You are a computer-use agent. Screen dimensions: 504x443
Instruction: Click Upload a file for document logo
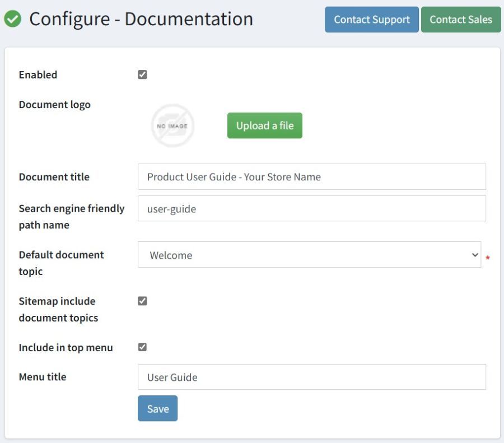pos(264,125)
